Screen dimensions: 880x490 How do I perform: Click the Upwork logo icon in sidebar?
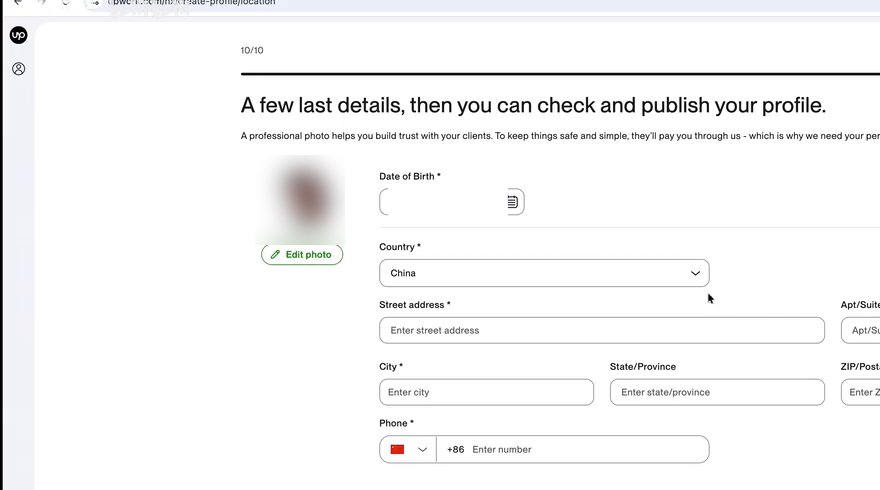click(x=19, y=35)
